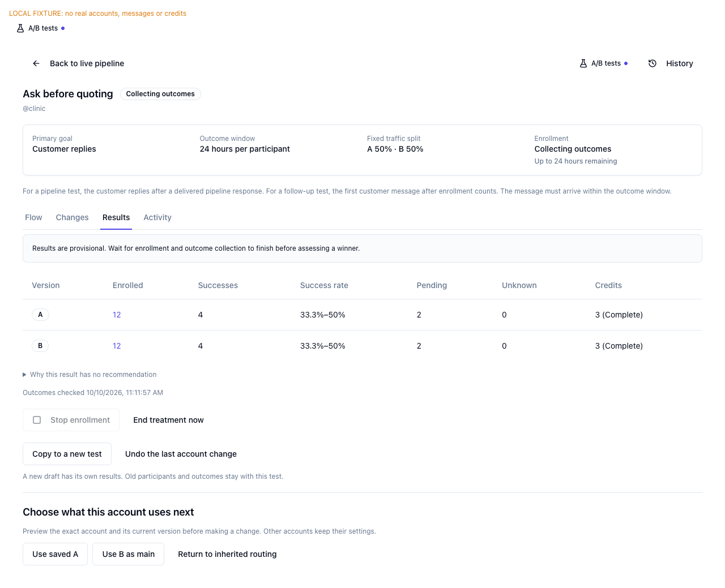Click the "Ask before quoting" heading
Image resolution: width=725 pixels, height=588 pixels.
68,94
